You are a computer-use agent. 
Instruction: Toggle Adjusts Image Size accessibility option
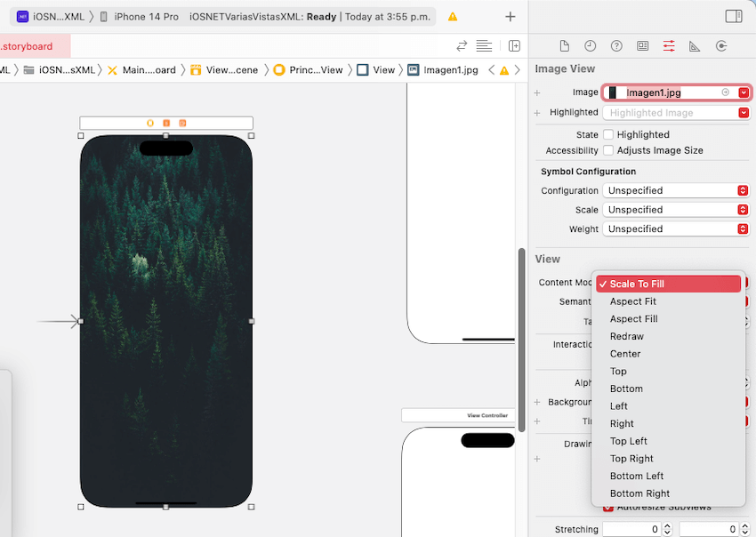610,150
